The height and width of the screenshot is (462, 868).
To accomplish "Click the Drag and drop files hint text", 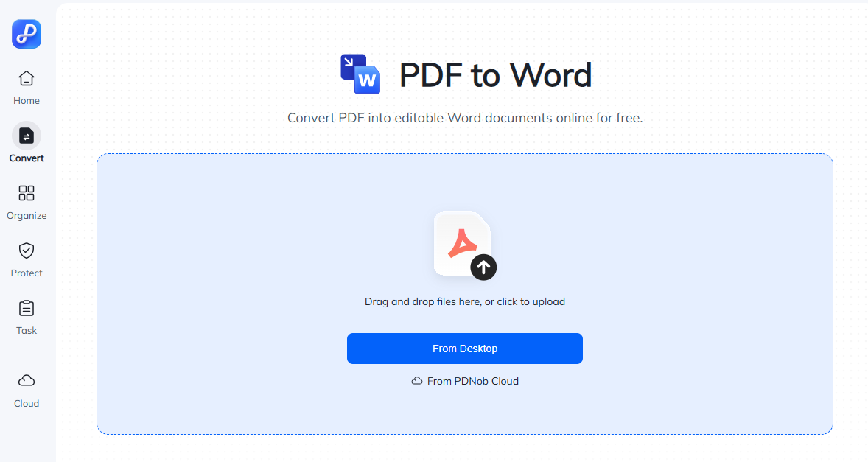I will pos(464,301).
